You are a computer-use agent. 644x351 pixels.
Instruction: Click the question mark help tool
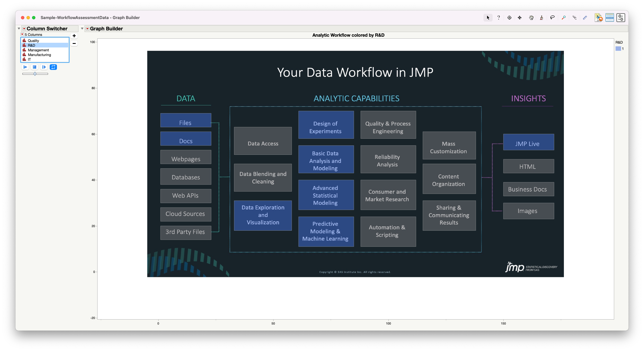click(x=498, y=18)
